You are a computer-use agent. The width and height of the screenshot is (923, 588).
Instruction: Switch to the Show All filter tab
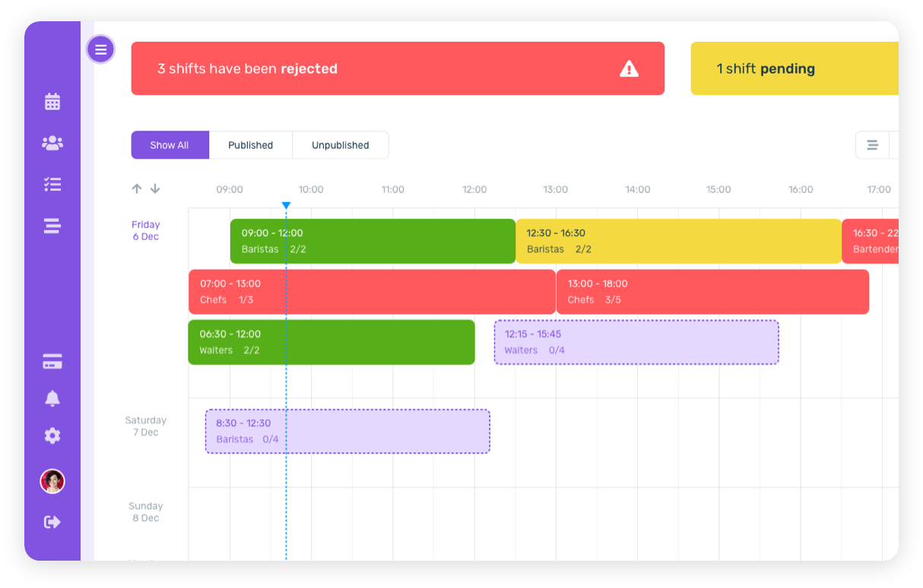(170, 145)
